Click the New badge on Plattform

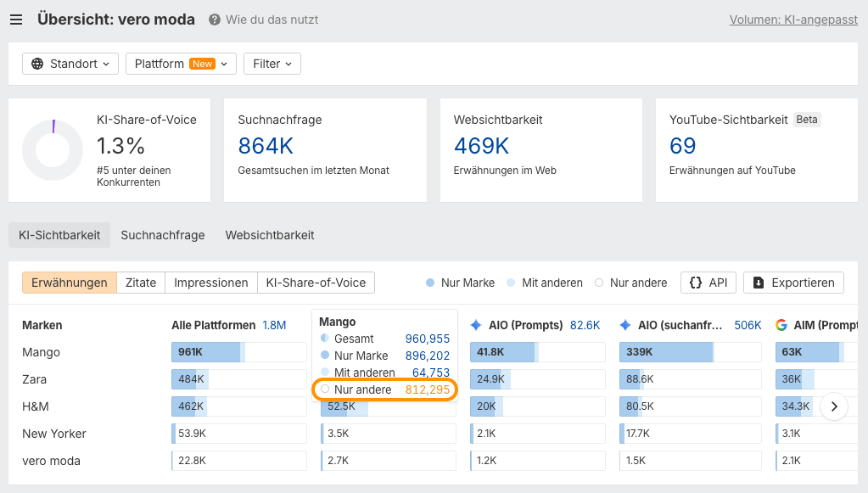point(202,64)
